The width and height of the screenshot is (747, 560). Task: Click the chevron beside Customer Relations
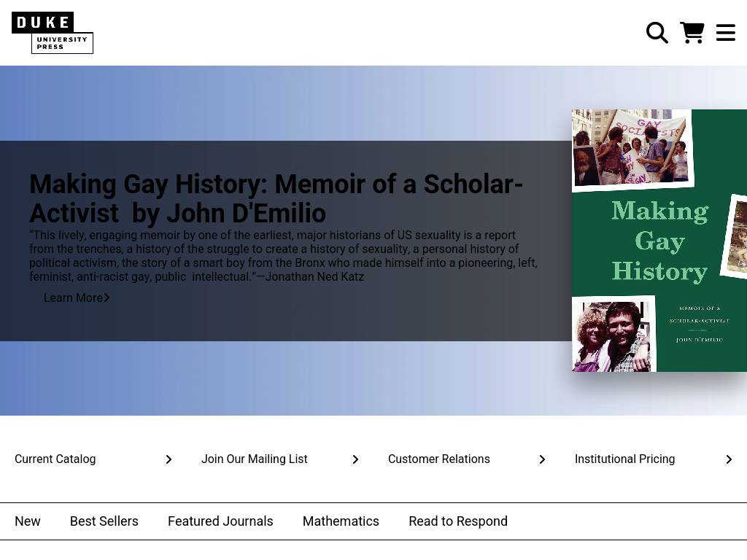coord(542,459)
